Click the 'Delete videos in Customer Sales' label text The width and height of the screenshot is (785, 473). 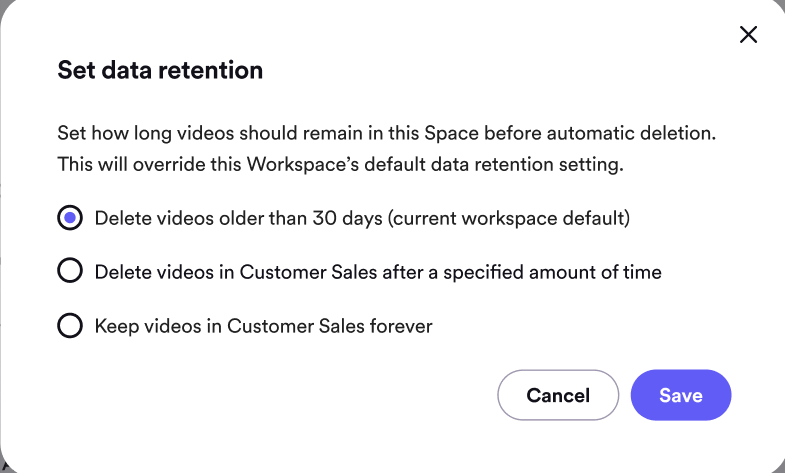(x=378, y=272)
